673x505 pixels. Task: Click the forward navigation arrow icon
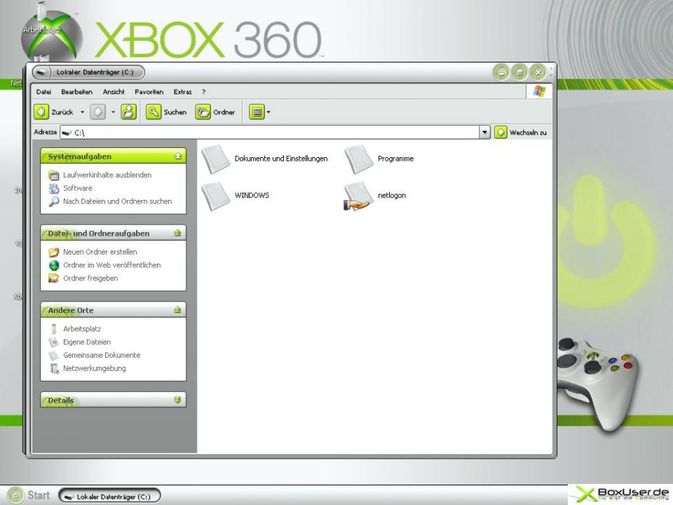(98, 112)
